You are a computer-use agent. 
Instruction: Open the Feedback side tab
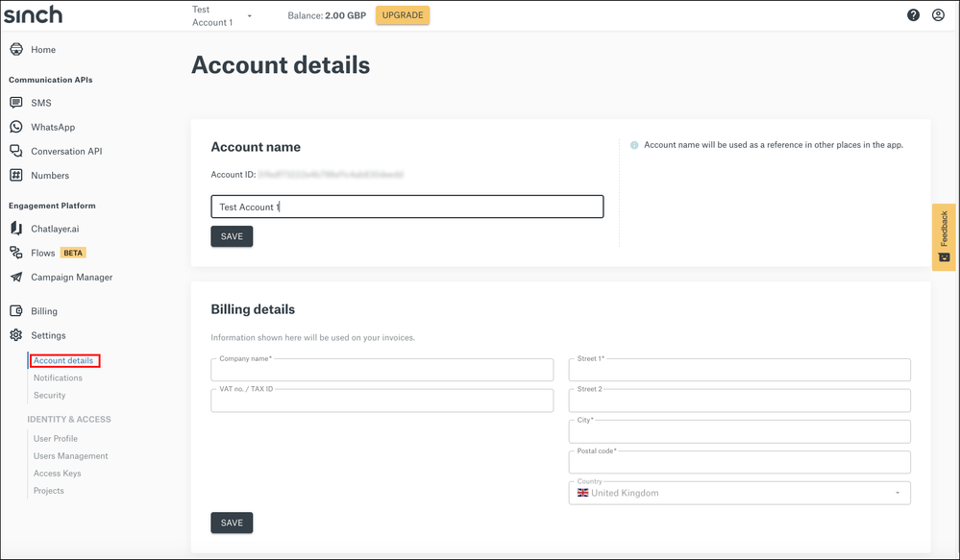(x=944, y=236)
